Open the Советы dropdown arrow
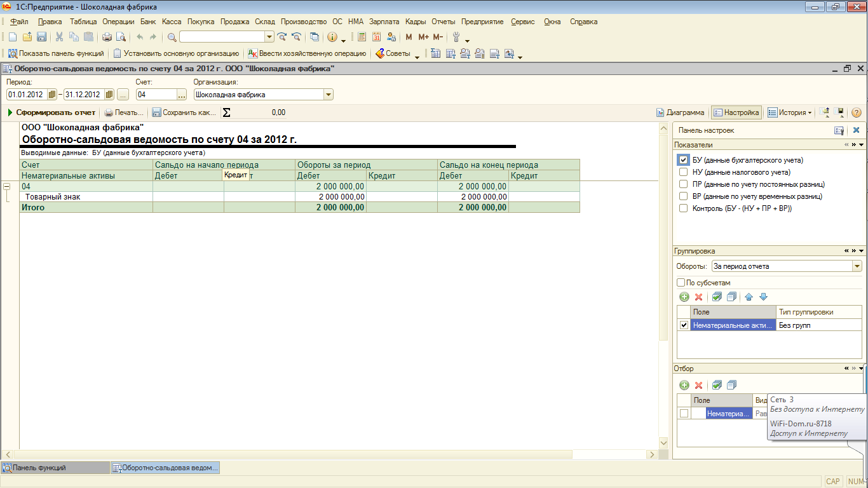This screenshot has width=868, height=488. pos(417,56)
